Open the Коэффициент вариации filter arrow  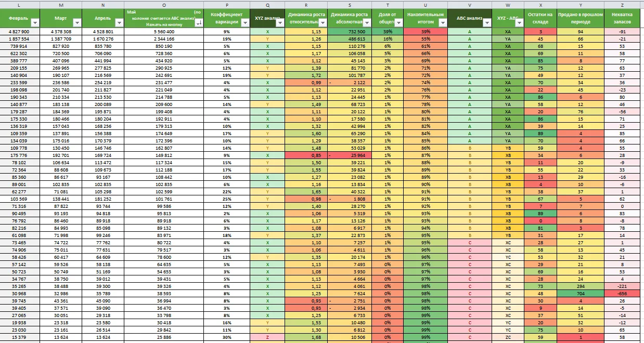point(244,22)
